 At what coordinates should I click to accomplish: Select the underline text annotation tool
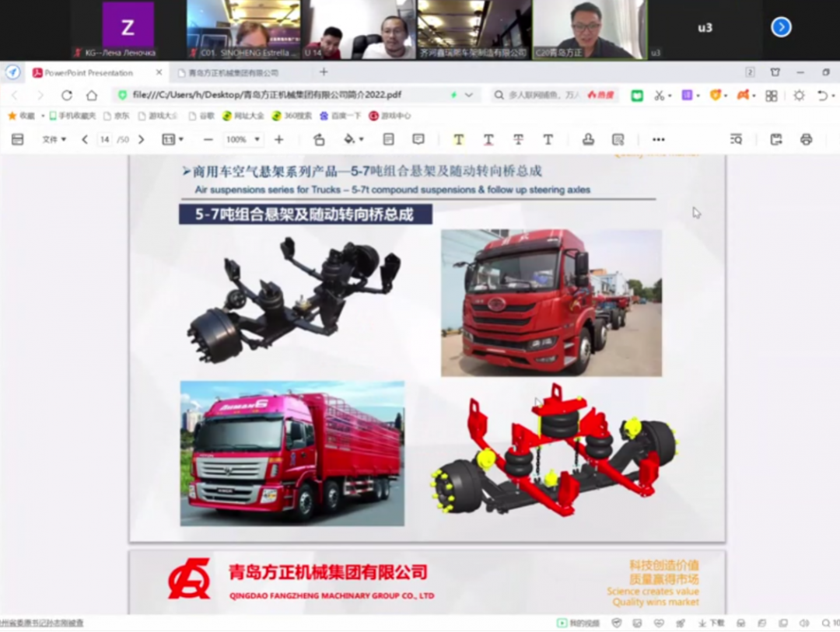488,139
